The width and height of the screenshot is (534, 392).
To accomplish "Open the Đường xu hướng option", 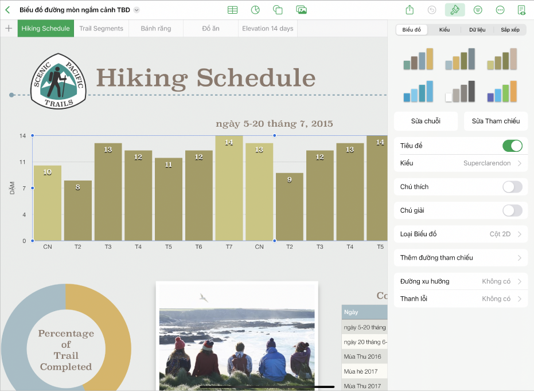I will [x=461, y=281].
